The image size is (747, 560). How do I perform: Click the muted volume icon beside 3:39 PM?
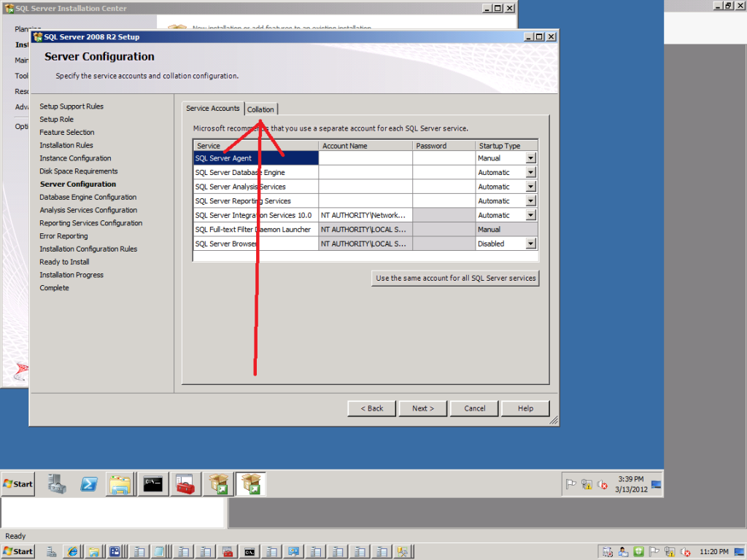tap(603, 484)
